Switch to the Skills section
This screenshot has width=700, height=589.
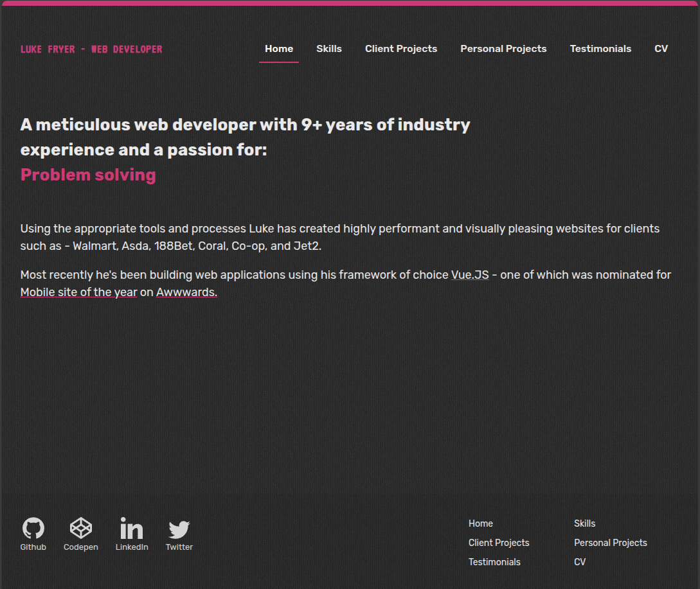tap(329, 48)
